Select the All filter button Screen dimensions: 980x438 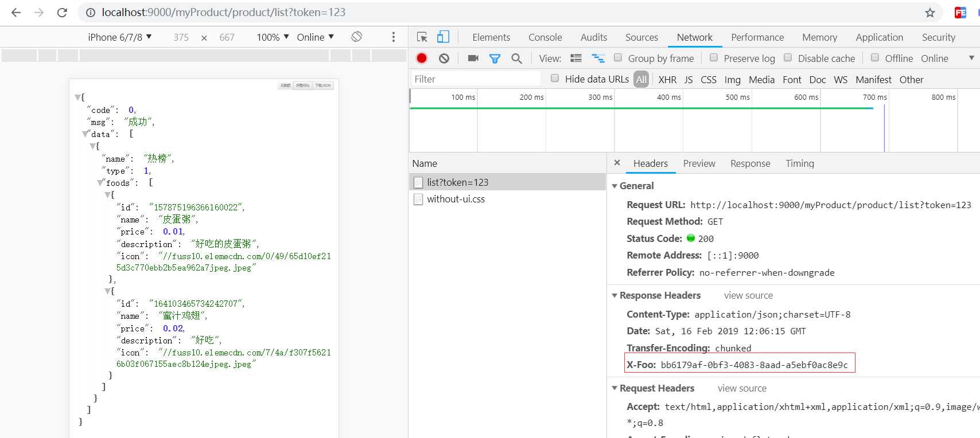click(641, 80)
